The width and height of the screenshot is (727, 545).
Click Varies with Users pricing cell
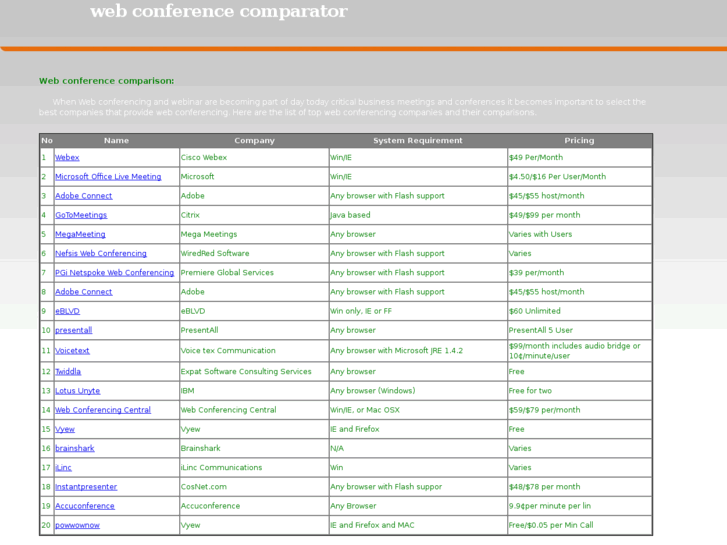point(580,234)
